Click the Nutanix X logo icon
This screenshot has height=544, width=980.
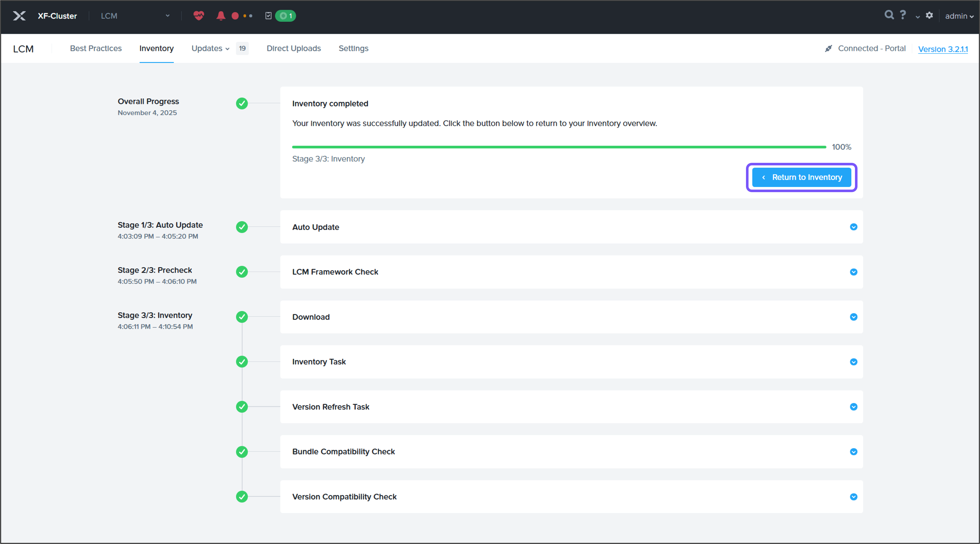coord(19,15)
